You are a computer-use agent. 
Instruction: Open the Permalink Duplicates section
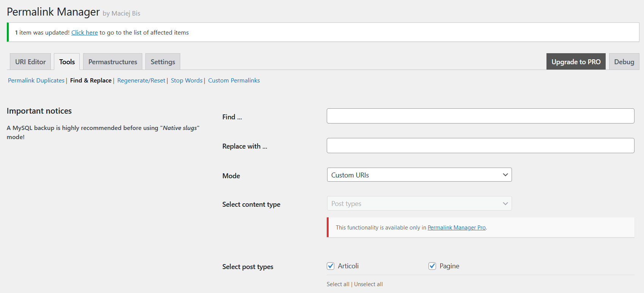[36, 81]
